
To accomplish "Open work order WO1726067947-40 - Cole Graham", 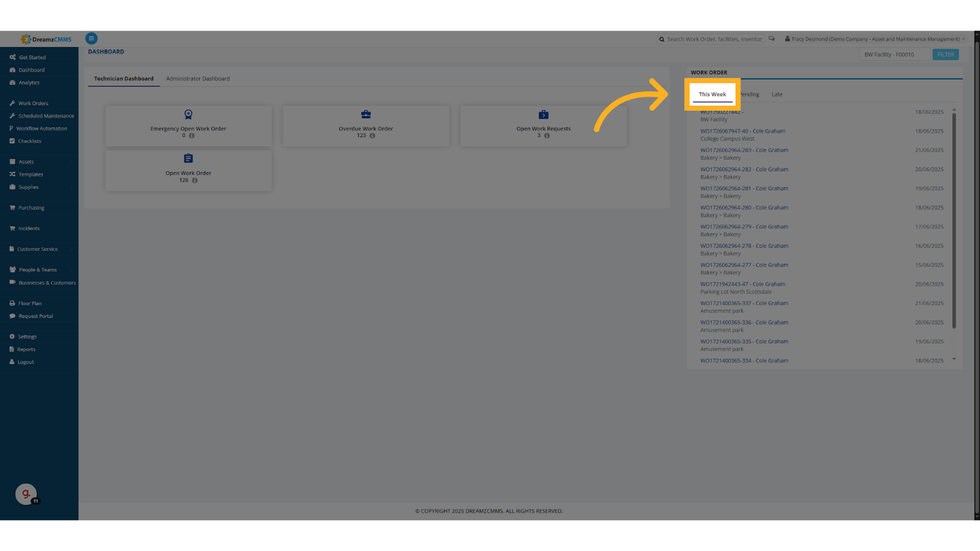I will click(x=742, y=131).
